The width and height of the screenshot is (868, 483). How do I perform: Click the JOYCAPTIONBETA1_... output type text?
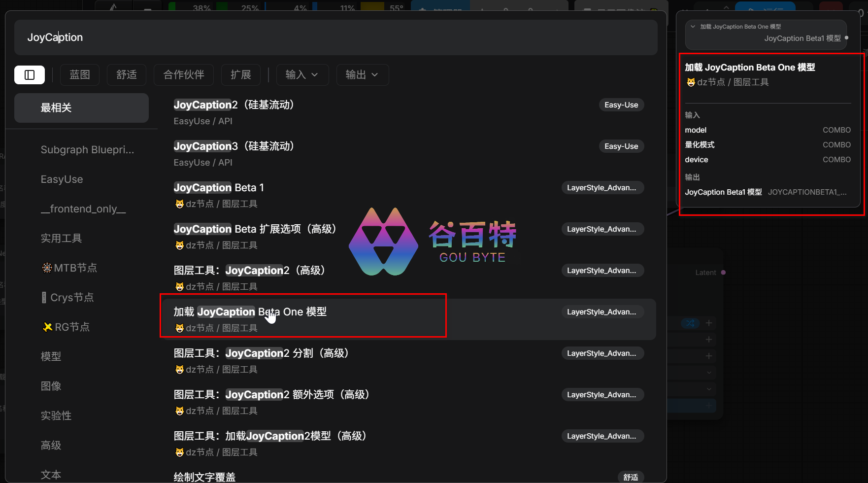tap(807, 192)
